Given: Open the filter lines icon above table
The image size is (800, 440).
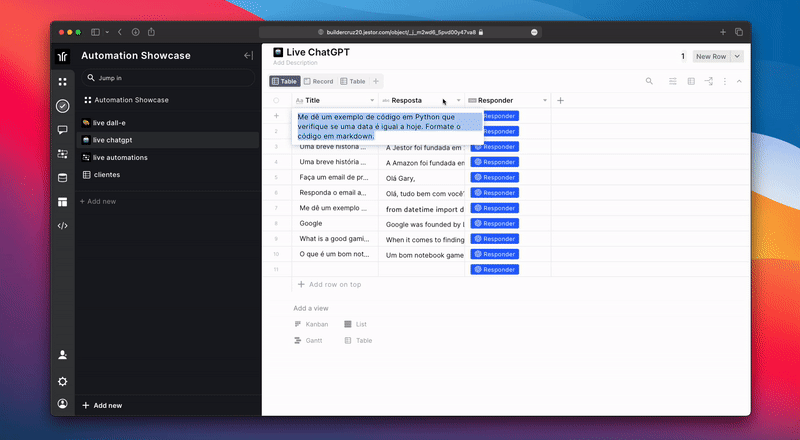Looking at the screenshot, I should pos(673,81).
